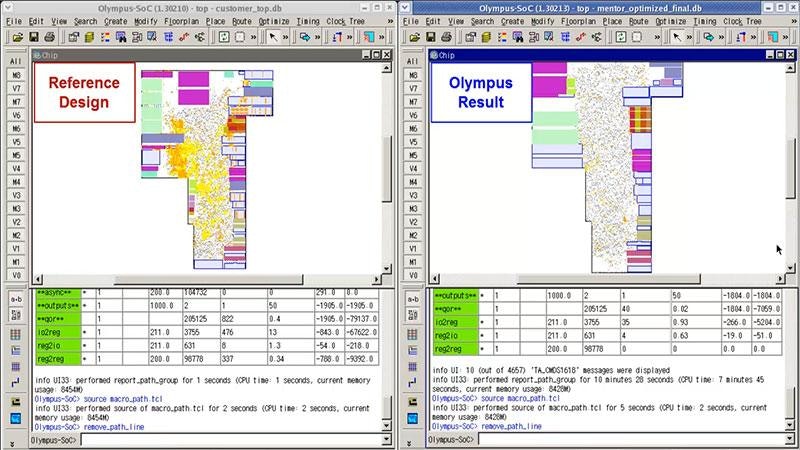Click the refresh view icon in customer_top.db toolbar
Viewport: 800px width, 450px height.
(224, 37)
